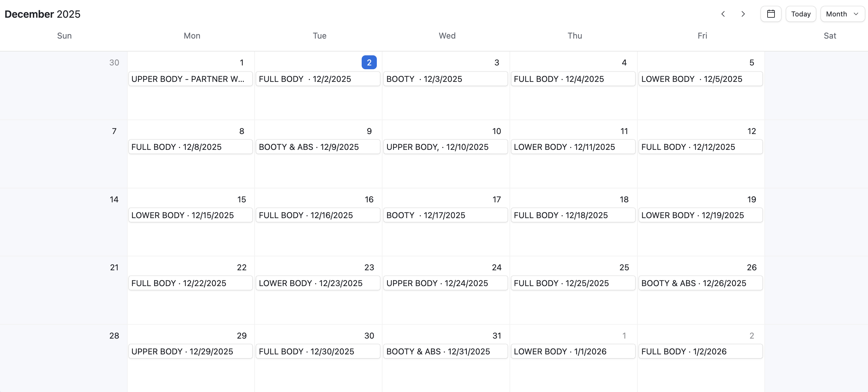Navigate to the next month

[743, 14]
